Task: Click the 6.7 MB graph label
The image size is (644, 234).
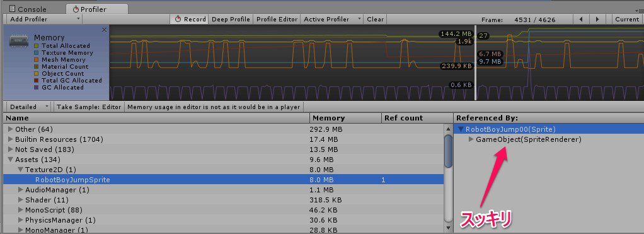Action: pos(490,54)
